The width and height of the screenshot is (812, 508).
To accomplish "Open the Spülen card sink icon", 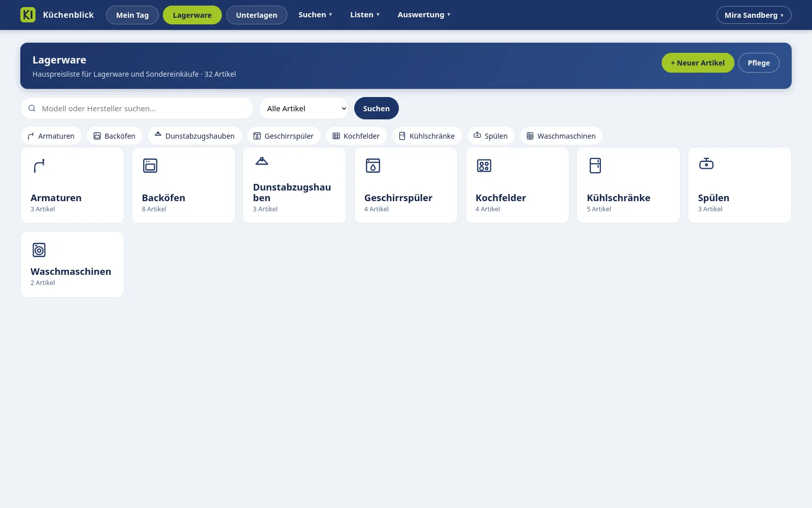I will coord(706,164).
